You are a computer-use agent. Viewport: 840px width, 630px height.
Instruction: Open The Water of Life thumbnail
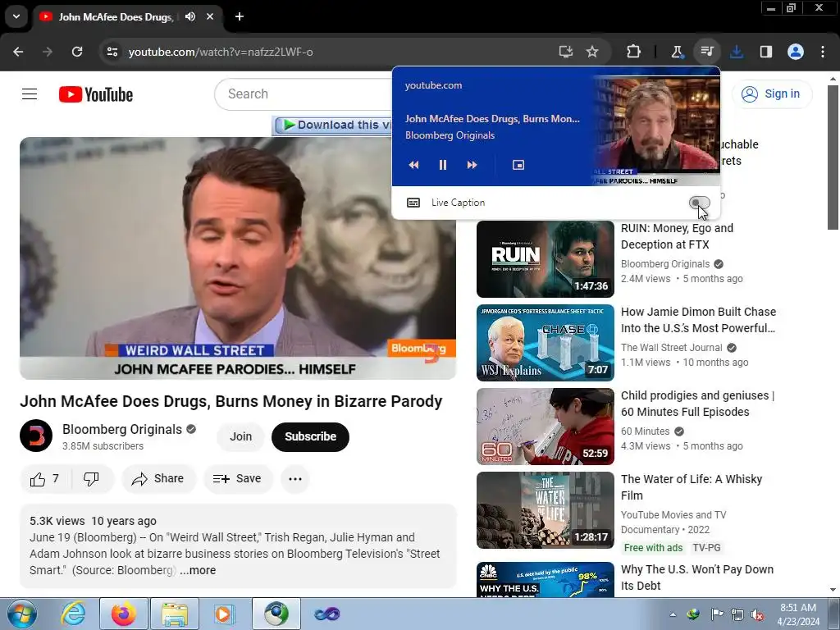(x=545, y=509)
